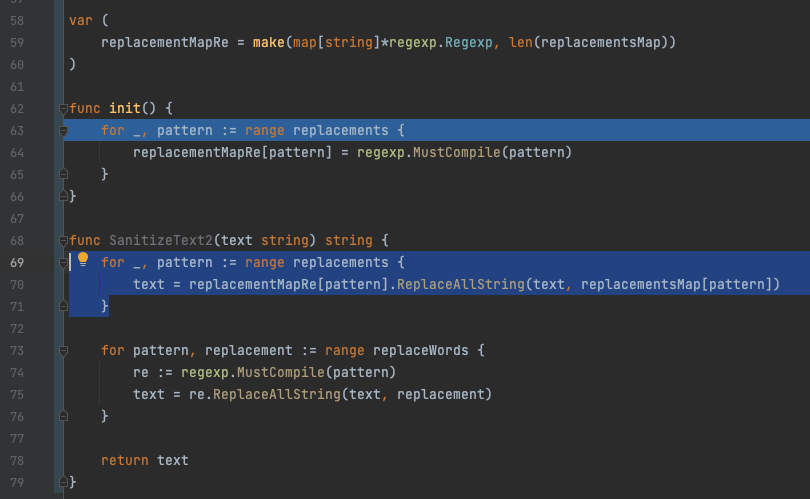Click fold end marker on line 76
This screenshot has width=810, height=499.
point(64,416)
